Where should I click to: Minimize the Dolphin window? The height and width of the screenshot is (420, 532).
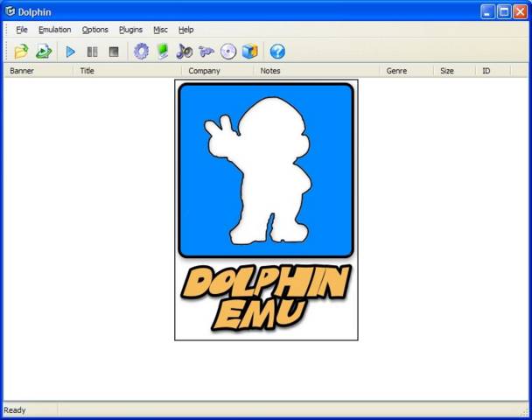[x=487, y=12]
